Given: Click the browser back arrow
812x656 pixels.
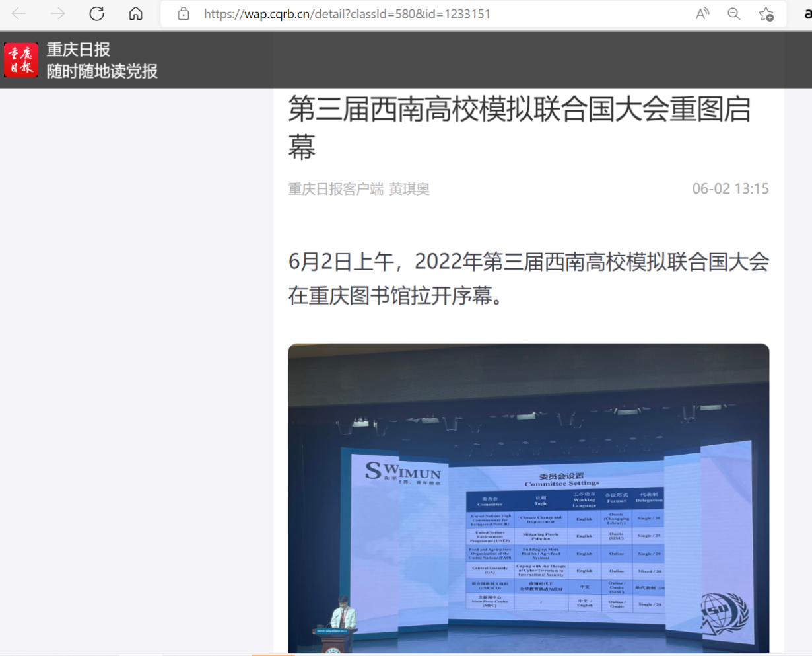Looking at the screenshot, I should click(x=18, y=14).
